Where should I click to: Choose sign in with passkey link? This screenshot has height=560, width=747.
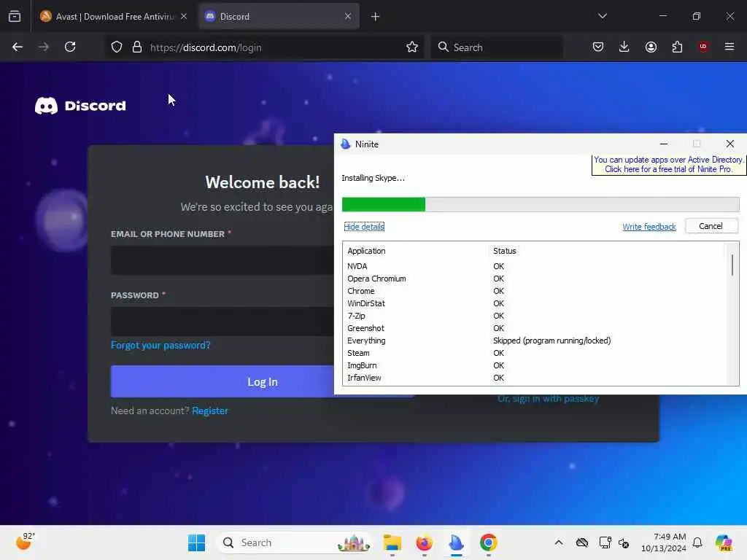[549, 399]
